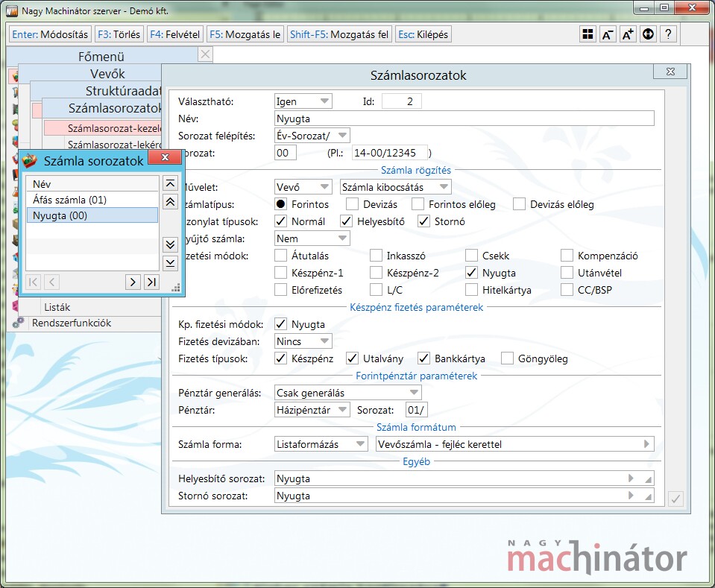Image resolution: width=715 pixels, height=588 pixels.
Task: Page down with the double-chevron down icon
Action: 170,244
